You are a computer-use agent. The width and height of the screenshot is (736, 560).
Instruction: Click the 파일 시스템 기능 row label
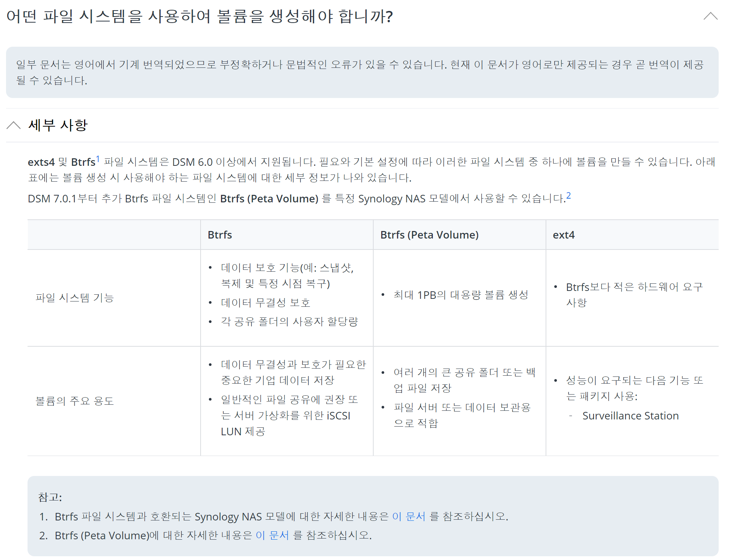pos(75,298)
